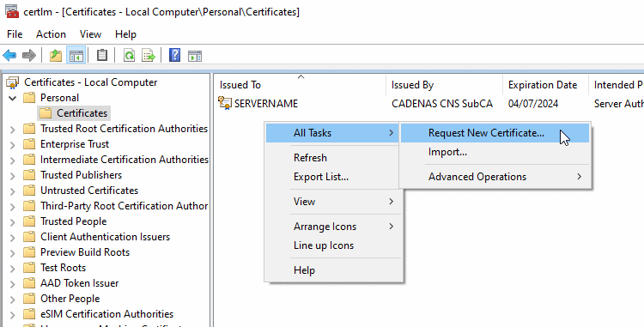Click the Test Roots folder icon
Image resolution: width=644 pixels, height=327 pixels.
pyautogui.click(x=29, y=268)
